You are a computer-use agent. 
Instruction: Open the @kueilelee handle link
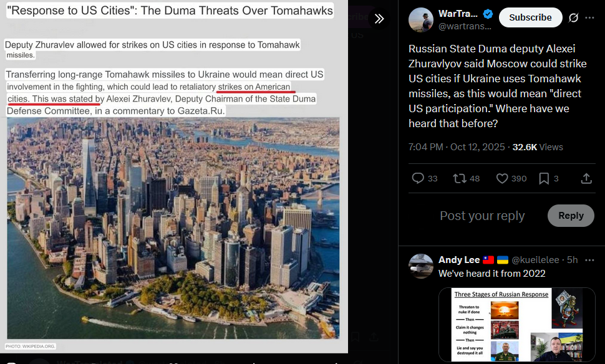[535, 260]
